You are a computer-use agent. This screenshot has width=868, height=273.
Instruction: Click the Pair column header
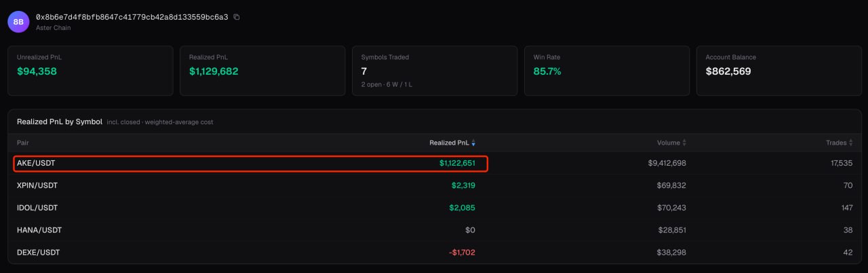23,143
